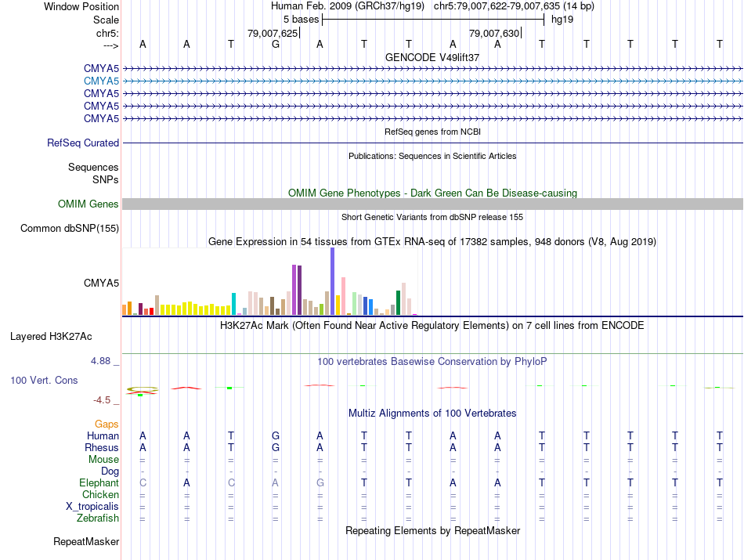The width and height of the screenshot is (744, 560).
Task: Click the GENCODE V49lift37 track title
Action: (x=432, y=57)
